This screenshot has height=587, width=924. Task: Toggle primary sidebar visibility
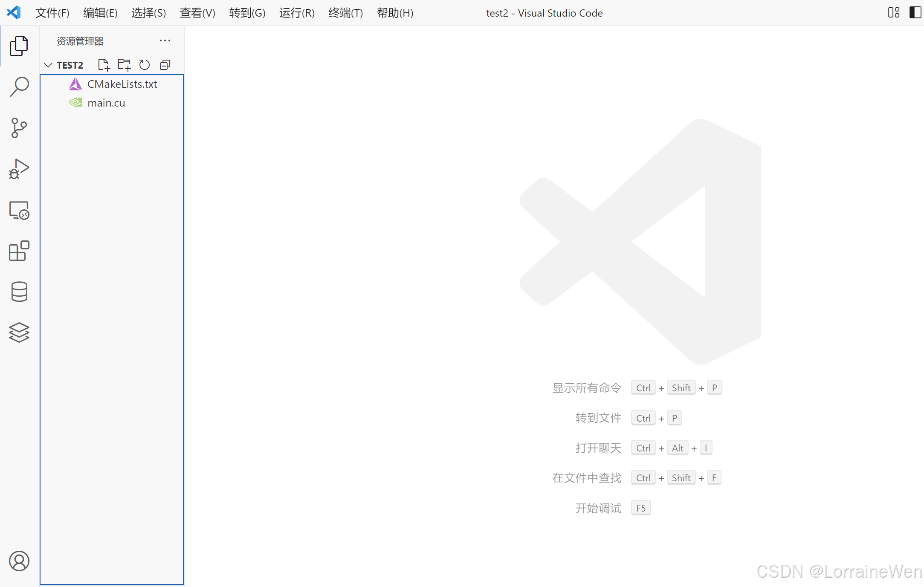pos(915,13)
